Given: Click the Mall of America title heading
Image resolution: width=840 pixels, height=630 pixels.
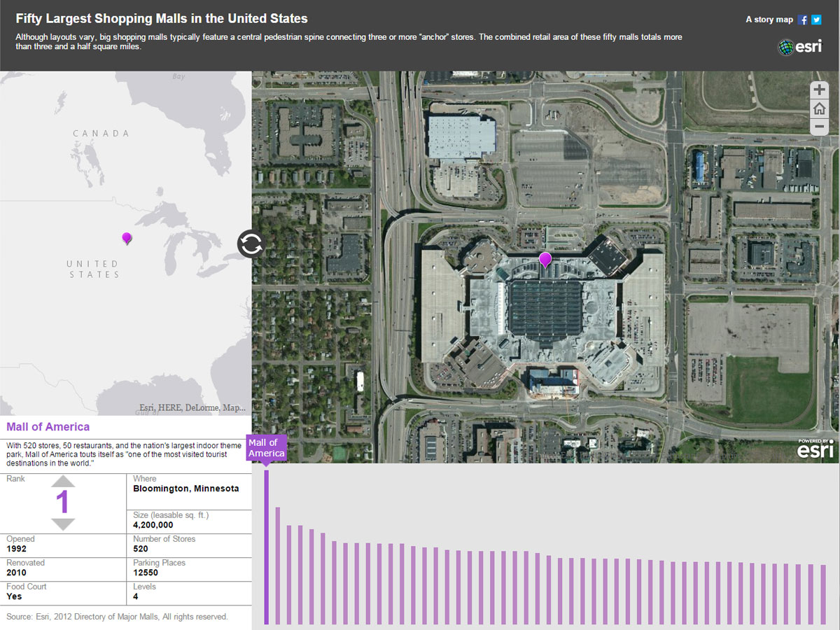Looking at the screenshot, I should (48, 427).
